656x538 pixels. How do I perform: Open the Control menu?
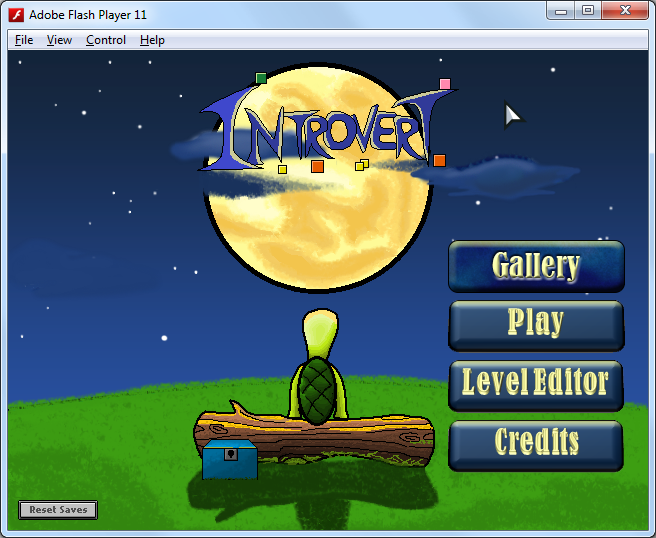click(105, 40)
